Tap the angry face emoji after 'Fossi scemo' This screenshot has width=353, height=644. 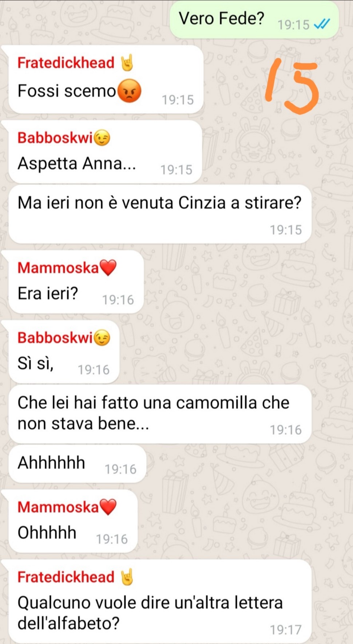(129, 91)
